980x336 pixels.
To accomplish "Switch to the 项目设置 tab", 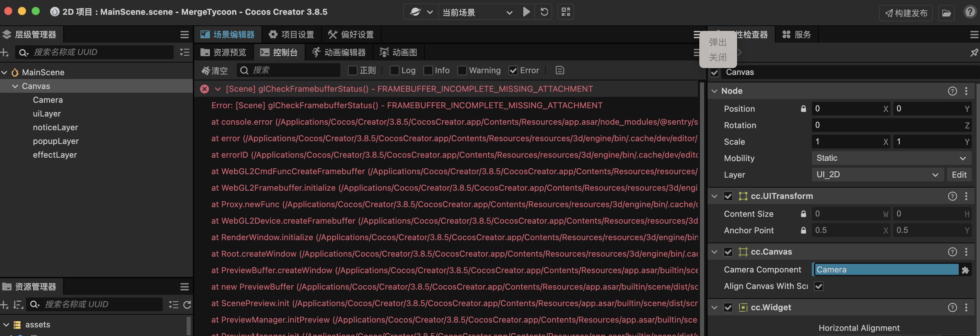I will coord(291,35).
